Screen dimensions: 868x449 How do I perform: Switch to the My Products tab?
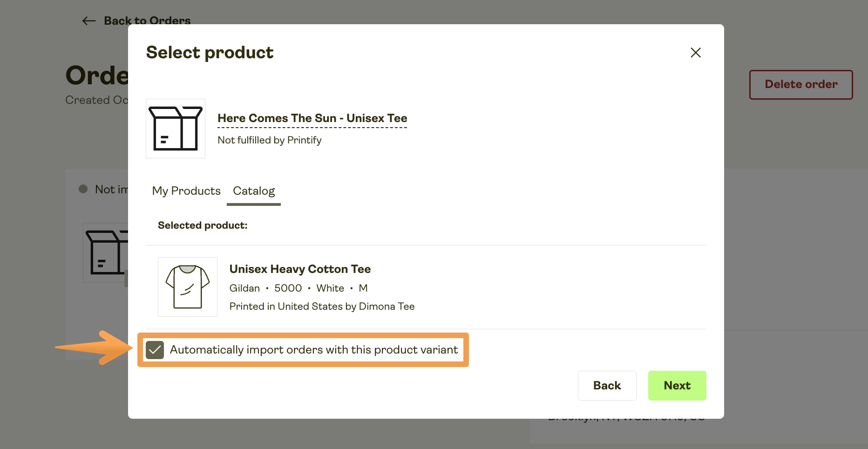tap(186, 191)
